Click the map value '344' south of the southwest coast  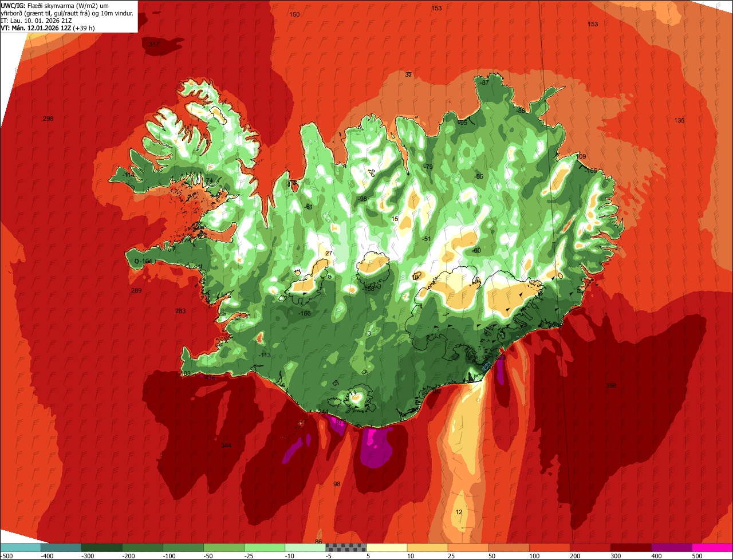pos(226,445)
